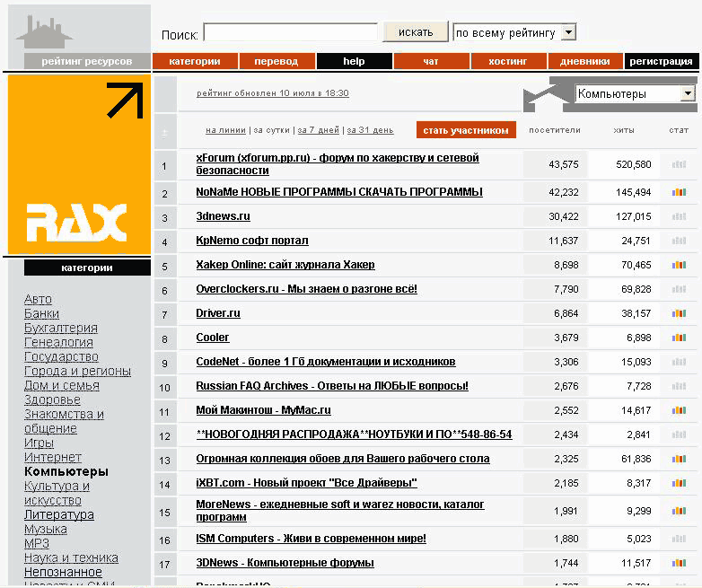Open the 'help' menu item
This screenshot has width=702, height=588.
[x=354, y=61]
